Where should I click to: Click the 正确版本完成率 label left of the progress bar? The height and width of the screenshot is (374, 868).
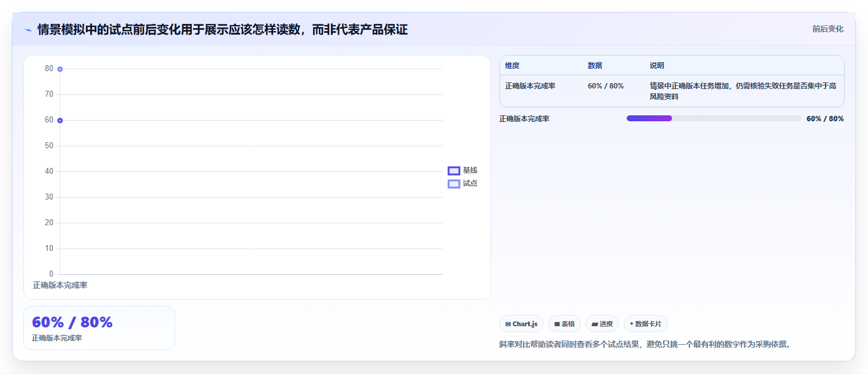(x=525, y=119)
